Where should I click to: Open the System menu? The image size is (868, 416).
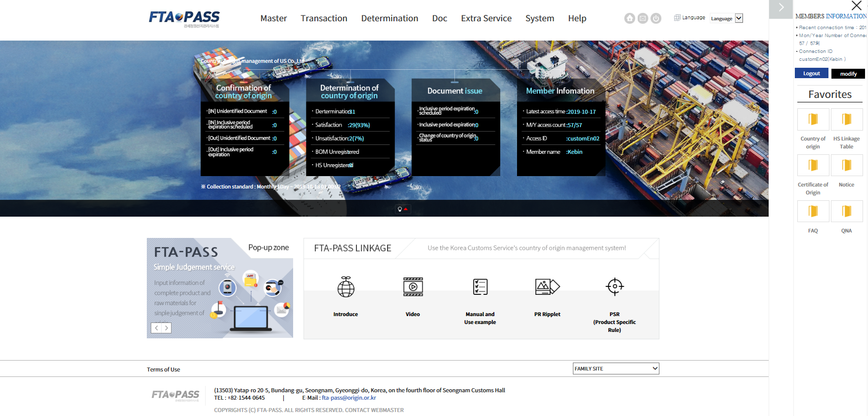pyautogui.click(x=540, y=18)
